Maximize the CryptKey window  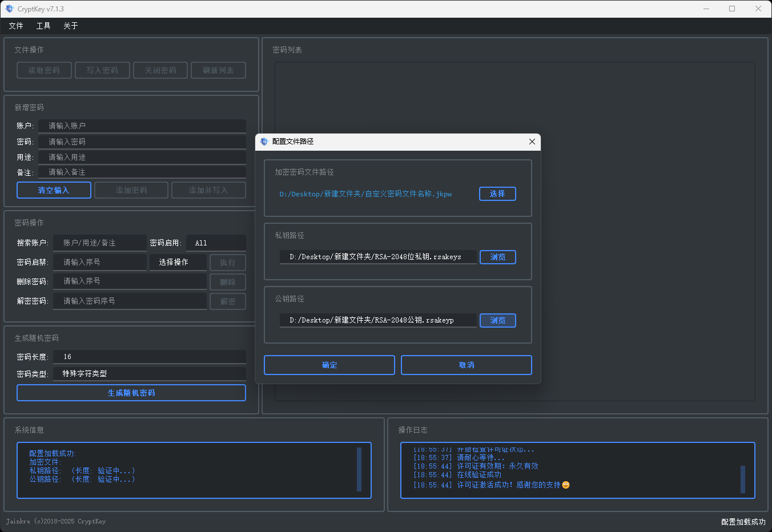pos(732,9)
